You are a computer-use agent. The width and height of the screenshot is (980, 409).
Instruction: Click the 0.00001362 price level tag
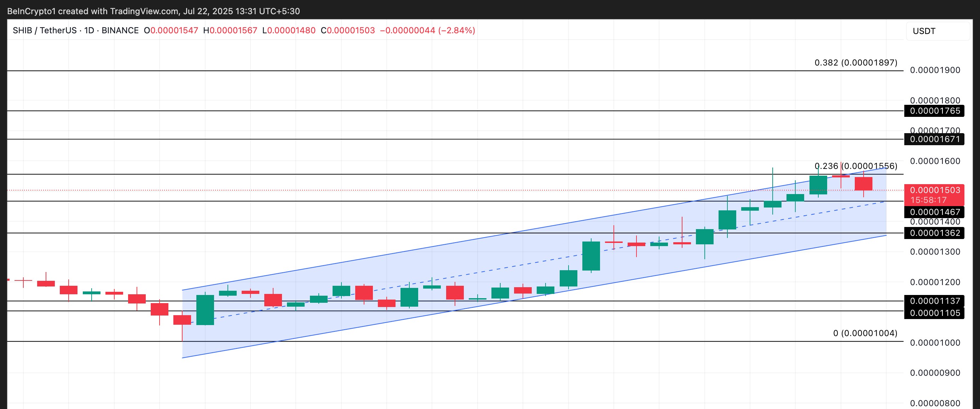tap(934, 233)
